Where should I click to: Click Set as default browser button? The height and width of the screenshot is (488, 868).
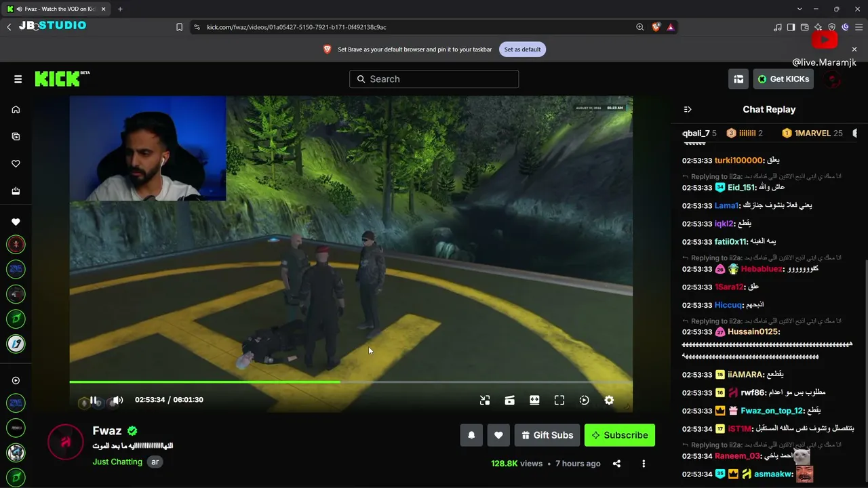522,49
